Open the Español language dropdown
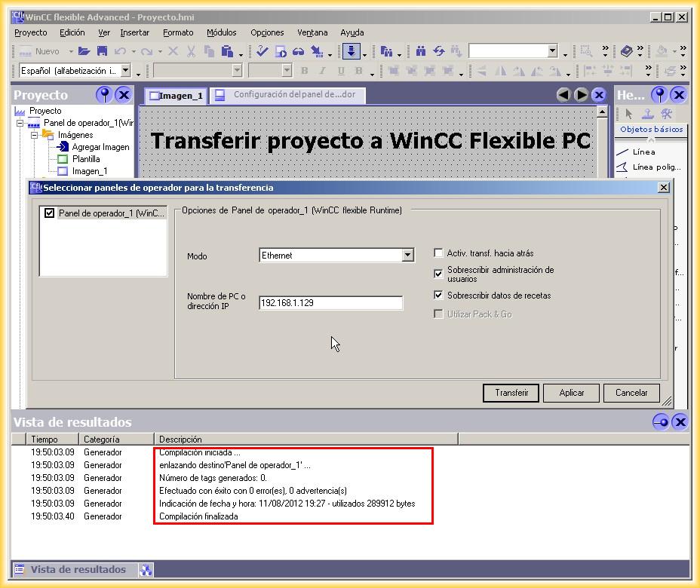Screen dimensions: 700x588 (125, 71)
